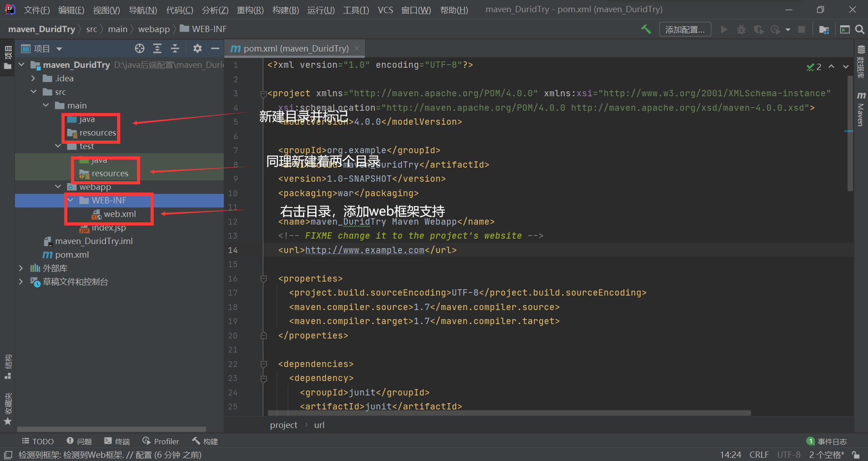The width and height of the screenshot is (868, 461).
Task: Open project panel gear settings
Action: pyautogui.click(x=198, y=48)
